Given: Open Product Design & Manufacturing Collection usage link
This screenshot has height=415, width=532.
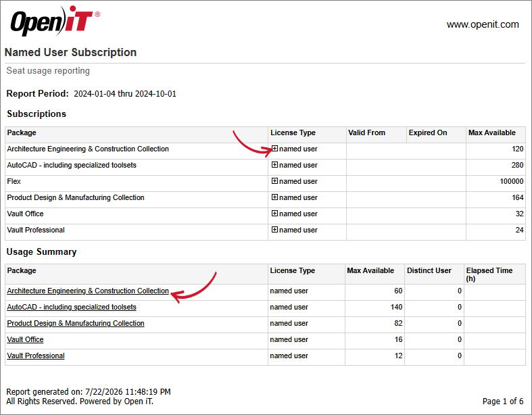Looking at the screenshot, I should pos(76,323).
